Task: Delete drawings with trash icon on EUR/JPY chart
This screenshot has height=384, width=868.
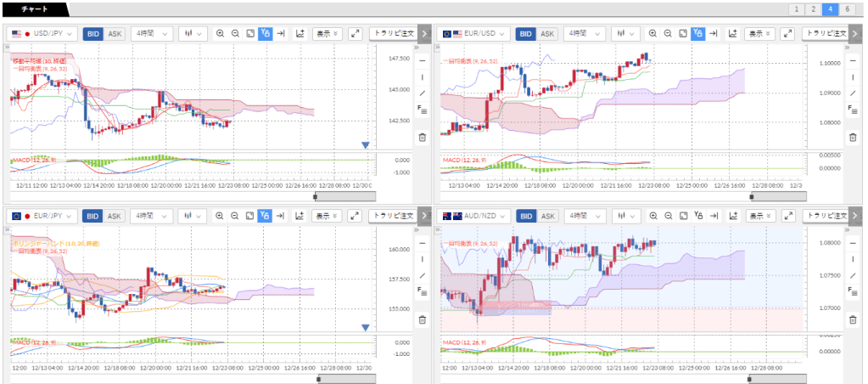Action: click(x=422, y=319)
